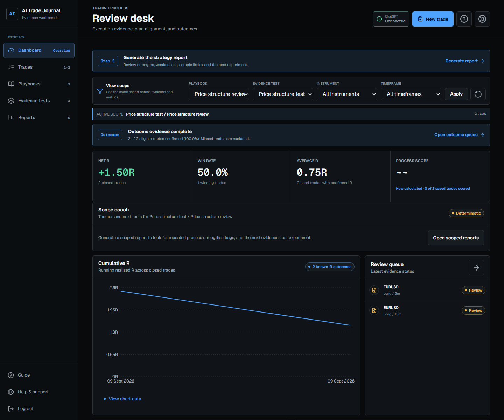Click the clipboard icon on New trade
504x420 pixels.
(x=420, y=19)
